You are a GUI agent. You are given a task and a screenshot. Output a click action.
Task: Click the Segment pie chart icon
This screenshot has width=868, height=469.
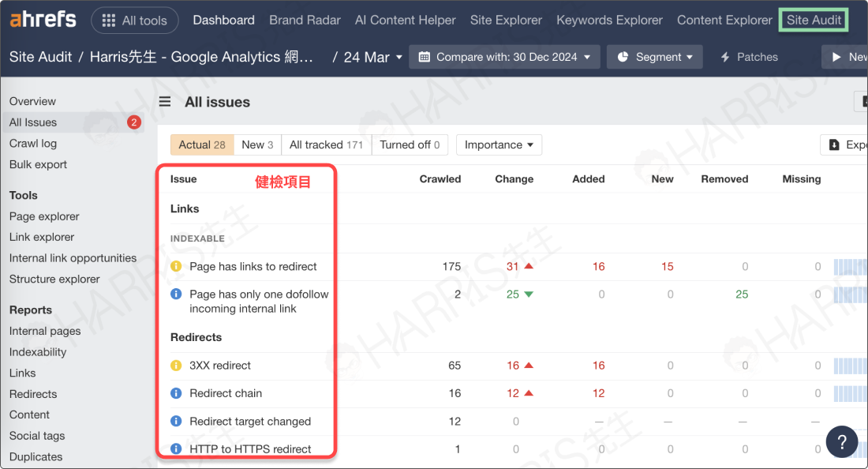point(623,57)
